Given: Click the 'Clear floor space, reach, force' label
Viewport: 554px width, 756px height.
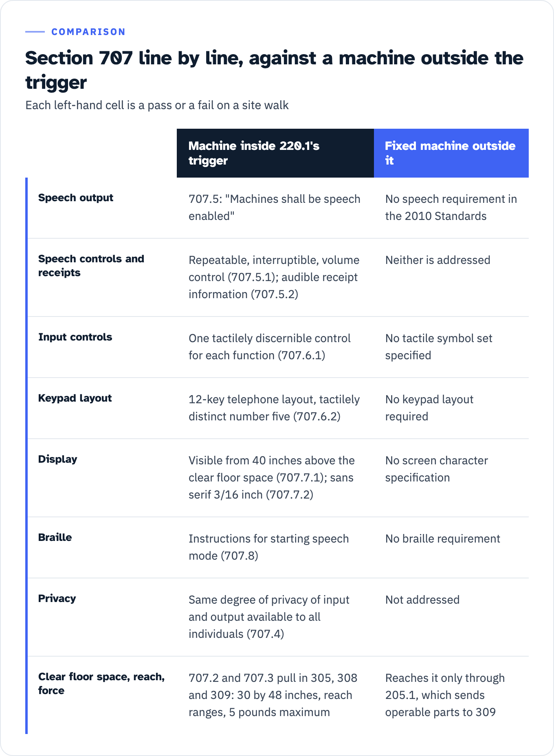Looking at the screenshot, I should point(101,683).
